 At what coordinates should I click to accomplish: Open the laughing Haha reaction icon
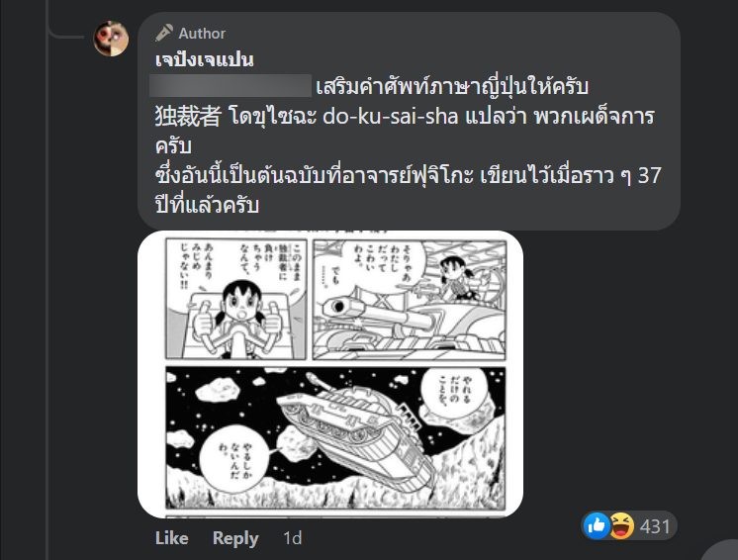(x=621, y=525)
